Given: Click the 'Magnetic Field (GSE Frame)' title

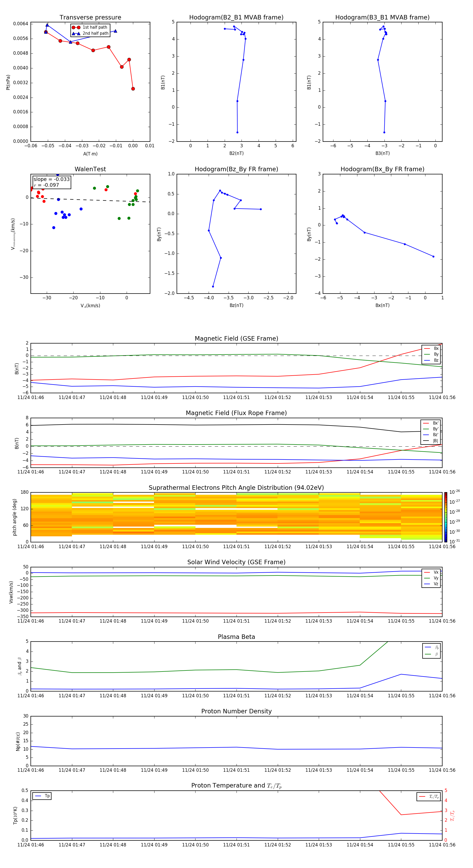Looking at the screenshot, I should (236, 339).
